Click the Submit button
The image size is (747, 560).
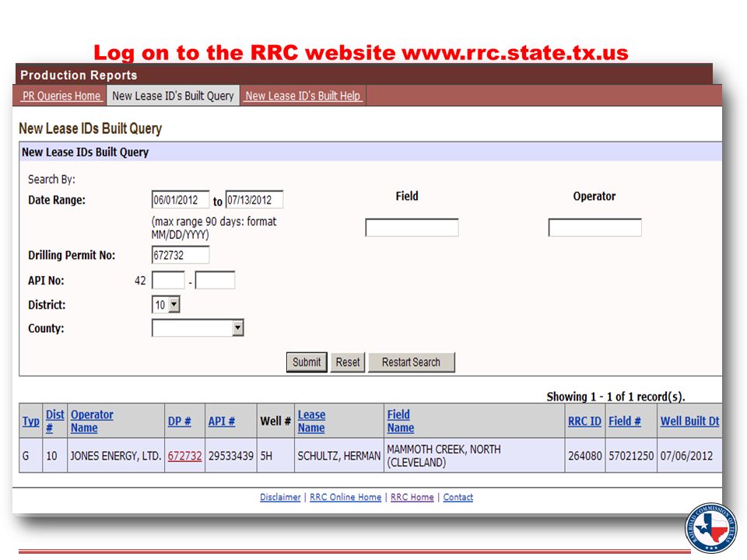[x=307, y=362]
